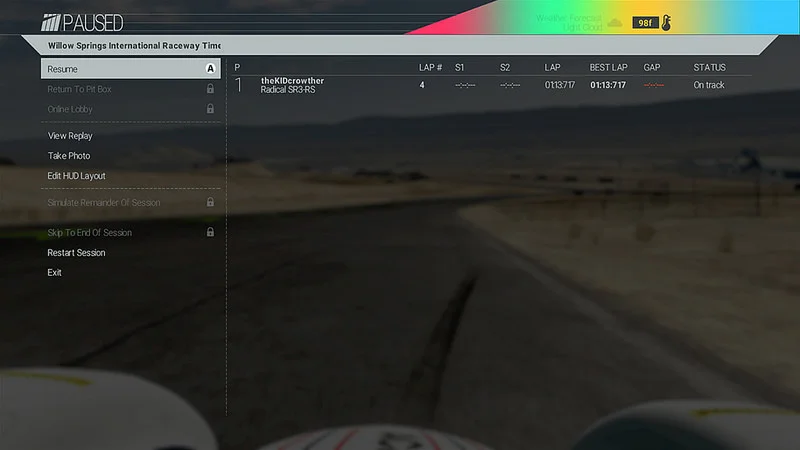Screen dimensions: 800x450
Task: Click the A button icon on Resume
Action: (210, 68)
